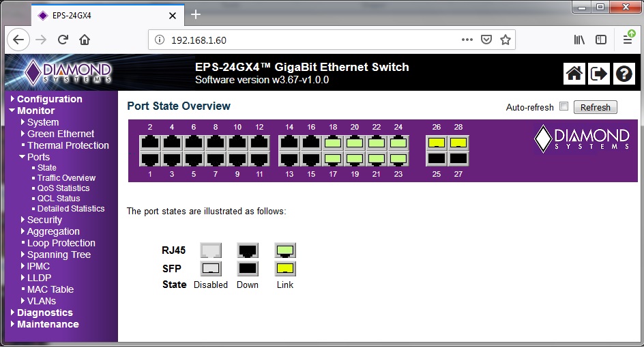
Task: Open the MAC Table page
Action: click(x=50, y=289)
